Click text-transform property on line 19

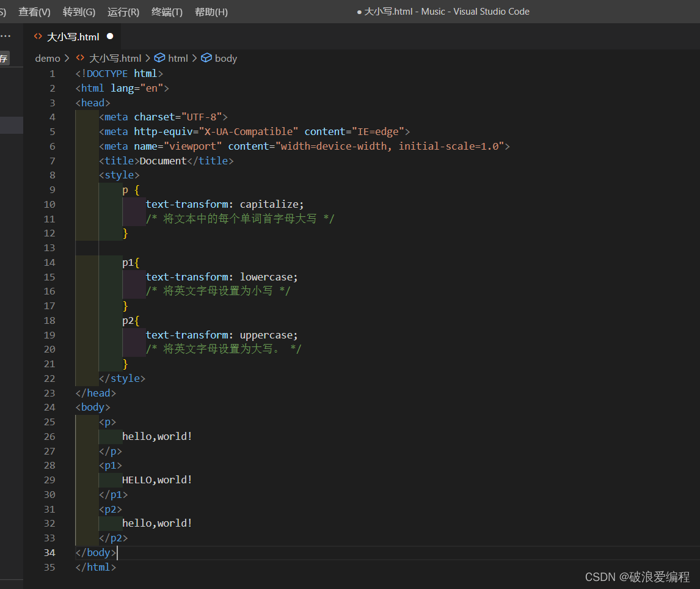187,335
